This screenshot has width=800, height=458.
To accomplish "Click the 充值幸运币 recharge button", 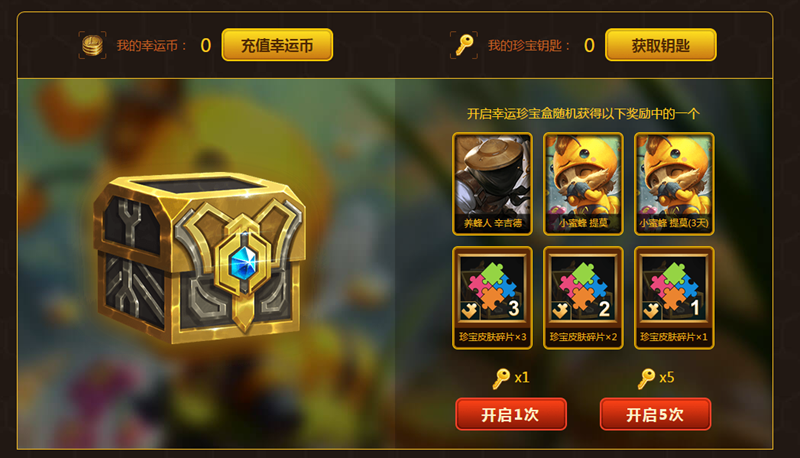I will [x=277, y=45].
